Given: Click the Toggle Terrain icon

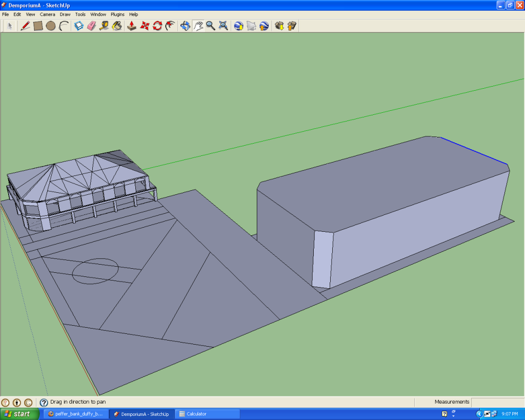Looking at the screenshot, I should pos(251,26).
